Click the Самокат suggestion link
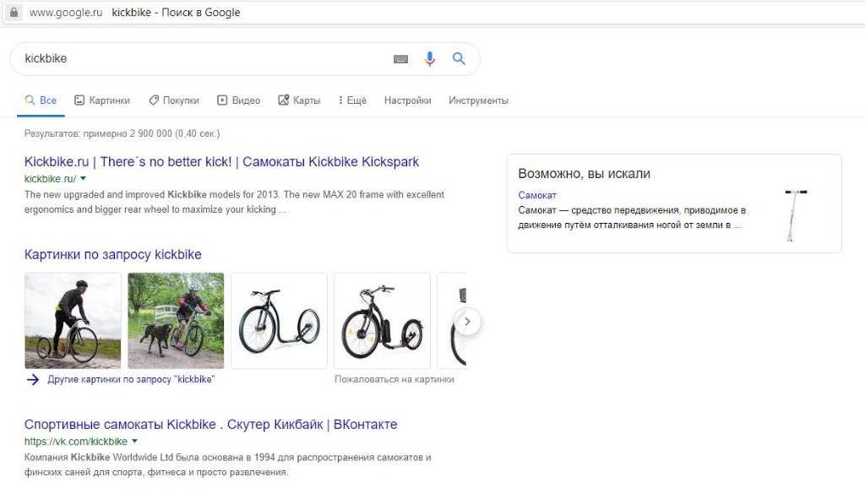This screenshot has height=504, width=865. click(x=537, y=196)
